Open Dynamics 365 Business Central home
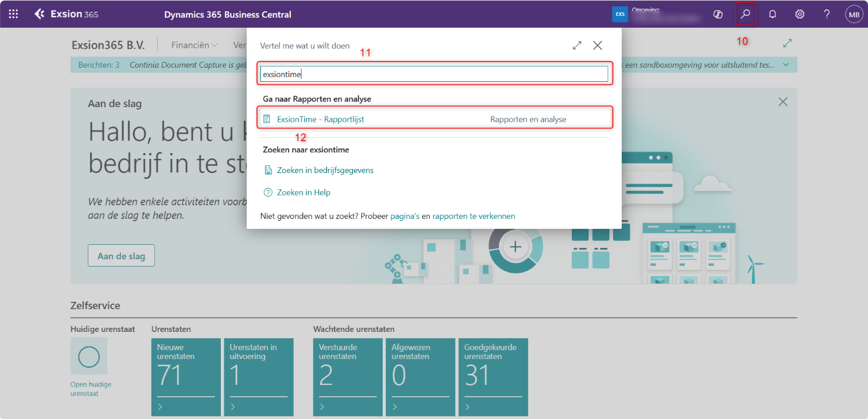868x419 pixels. (x=227, y=14)
